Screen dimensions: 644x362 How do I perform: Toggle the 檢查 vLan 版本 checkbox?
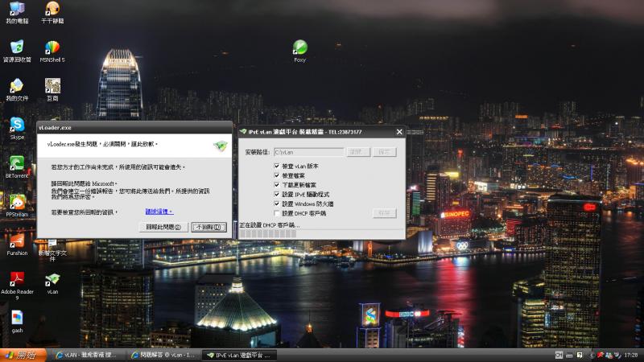tap(277, 166)
